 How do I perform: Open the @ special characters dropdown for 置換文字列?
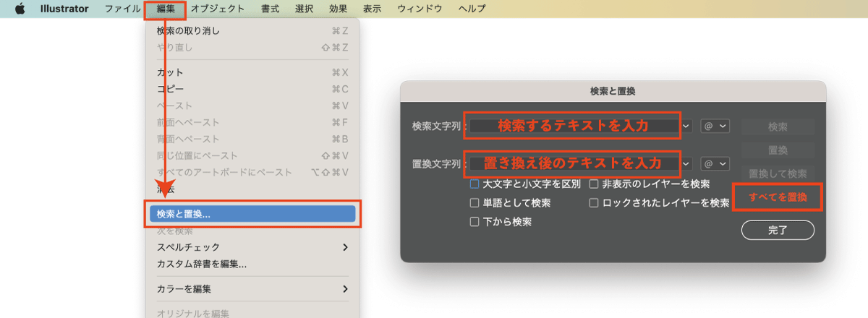pos(715,164)
